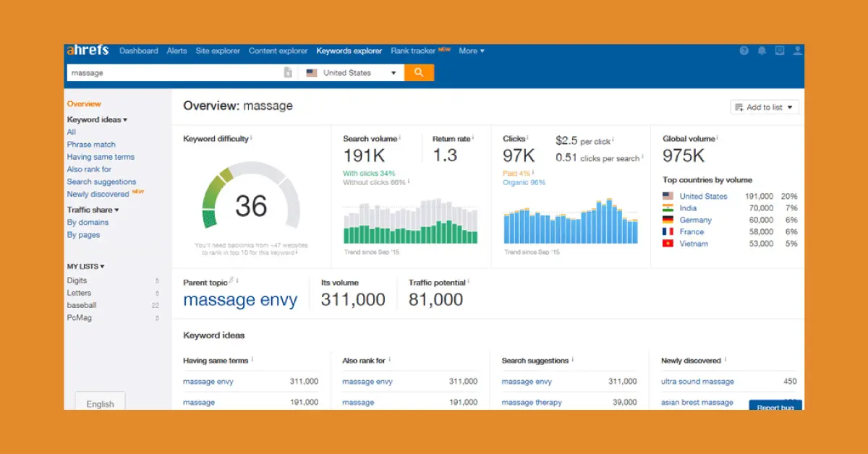Click the user account profile icon
868x454 pixels.
[x=798, y=51]
